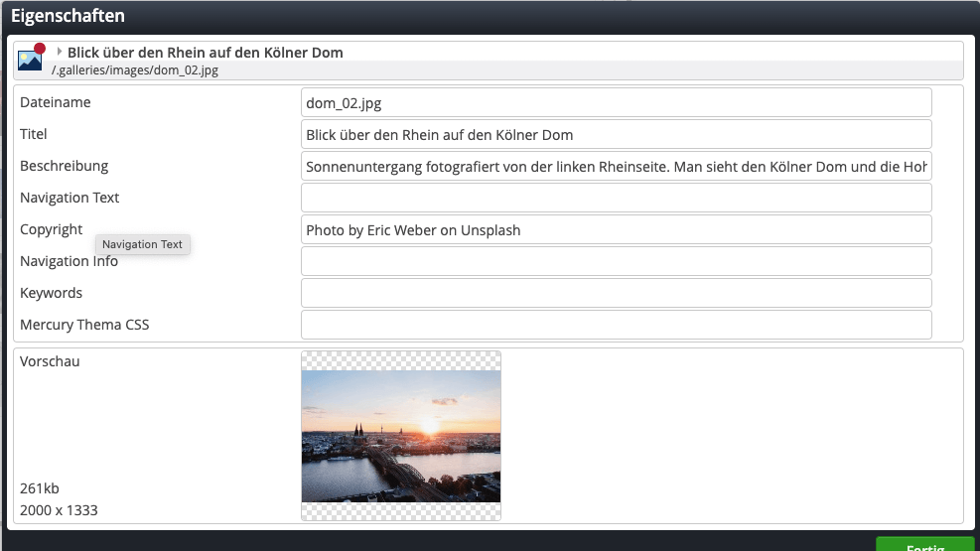Expand the triangle next to the file title
980x551 pixels.
tap(60, 52)
